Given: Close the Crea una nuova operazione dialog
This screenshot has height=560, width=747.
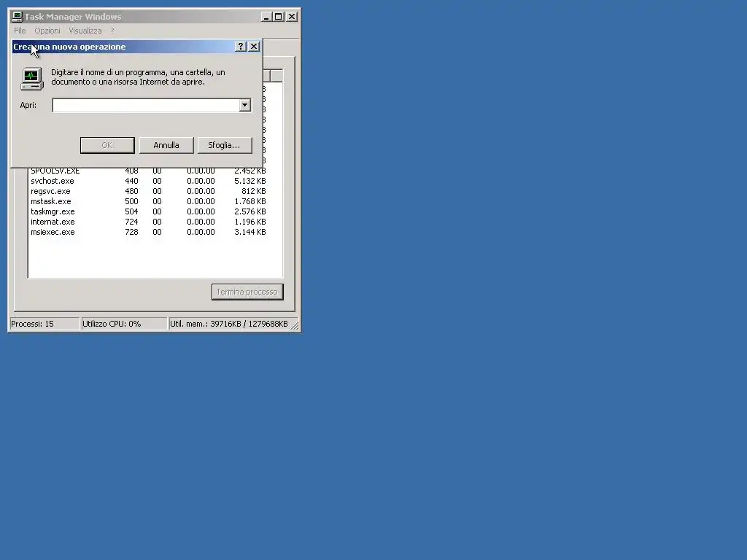Looking at the screenshot, I should (x=254, y=46).
